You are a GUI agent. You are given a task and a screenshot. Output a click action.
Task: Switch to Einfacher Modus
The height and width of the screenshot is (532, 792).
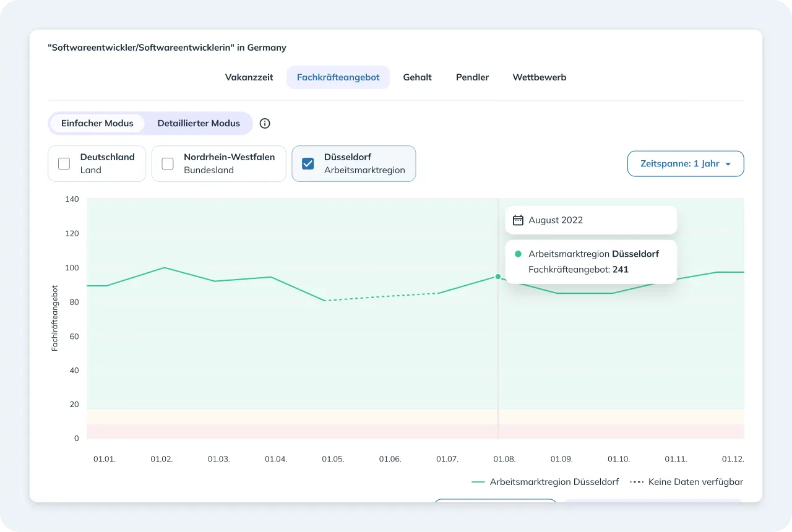point(97,123)
